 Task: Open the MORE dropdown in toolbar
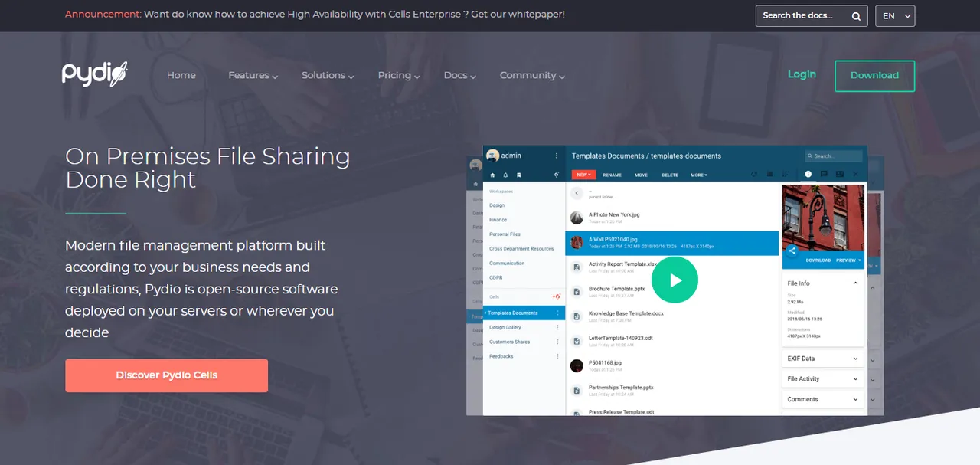coord(698,175)
